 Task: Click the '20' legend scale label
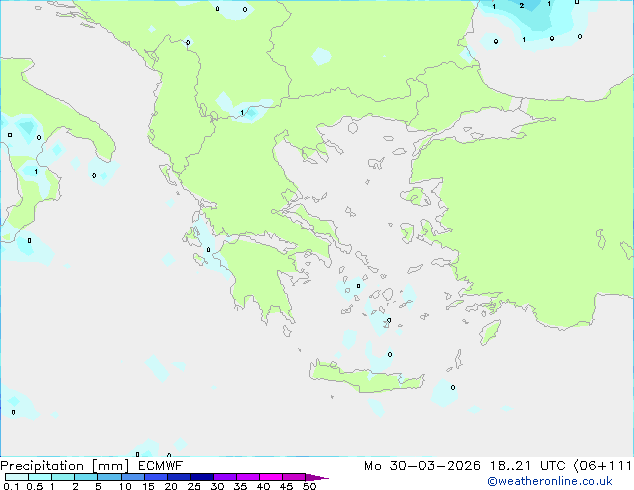pyautogui.click(x=171, y=486)
